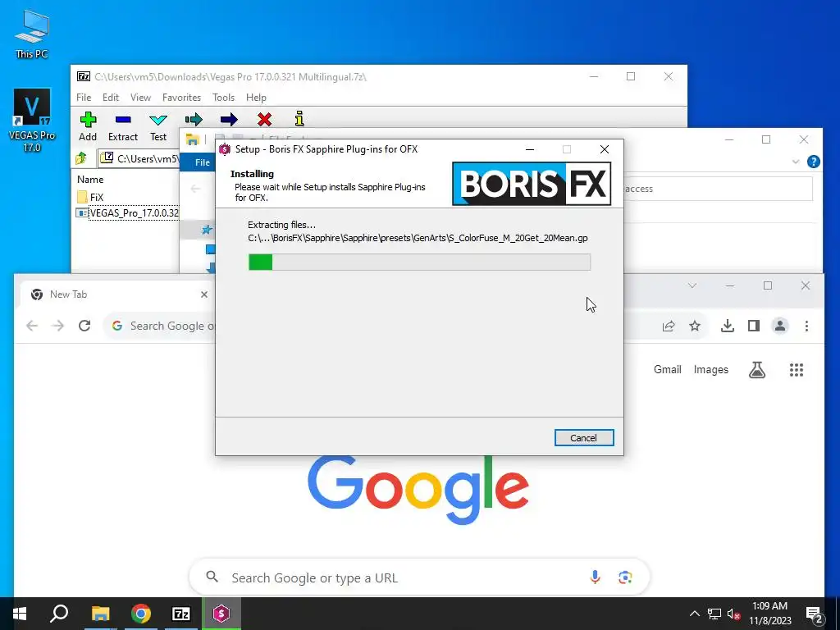Open the File tab in File Explorer

pyautogui.click(x=203, y=162)
